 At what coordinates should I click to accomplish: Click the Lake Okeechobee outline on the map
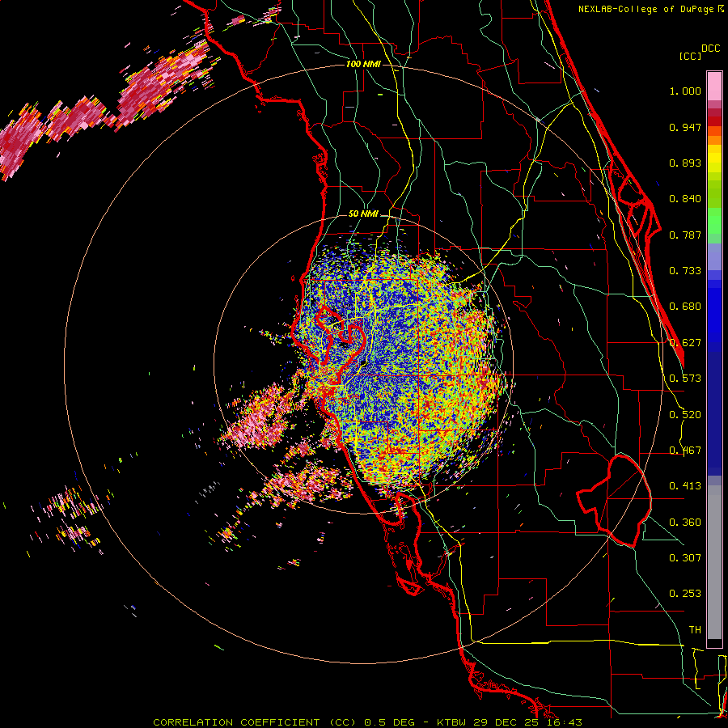(614, 501)
